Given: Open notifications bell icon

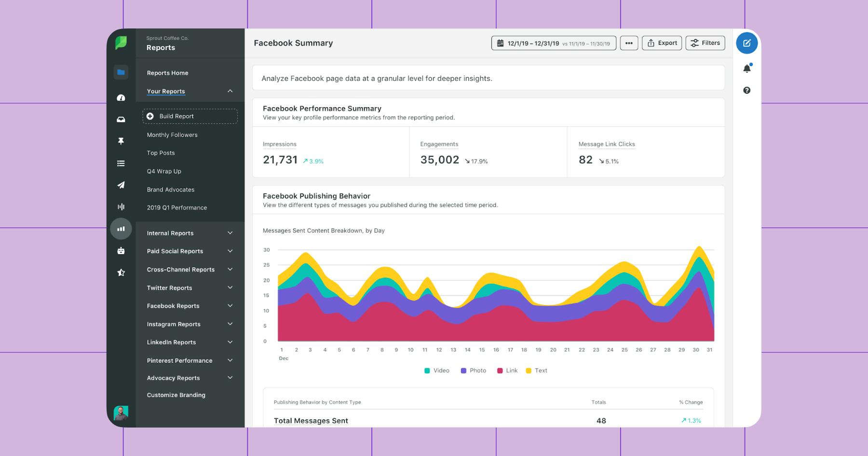Looking at the screenshot, I should (746, 69).
